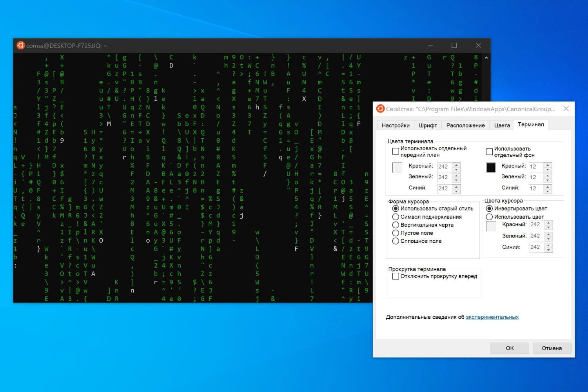The width and height of the screenshot is (588, 392).
Task: Choose 'Сплошное поле' cursor style
Action: pos(396,241)
